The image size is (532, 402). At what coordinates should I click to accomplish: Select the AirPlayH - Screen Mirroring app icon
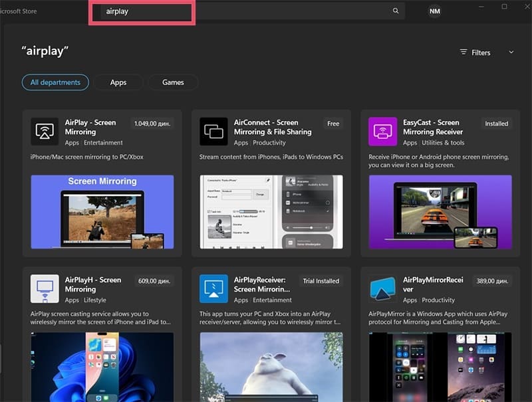[45, 288]
